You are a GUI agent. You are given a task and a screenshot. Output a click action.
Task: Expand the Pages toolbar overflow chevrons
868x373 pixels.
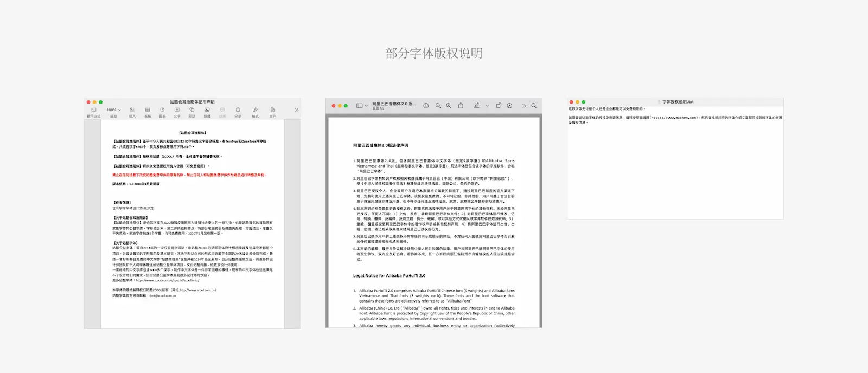pos(297,110)
